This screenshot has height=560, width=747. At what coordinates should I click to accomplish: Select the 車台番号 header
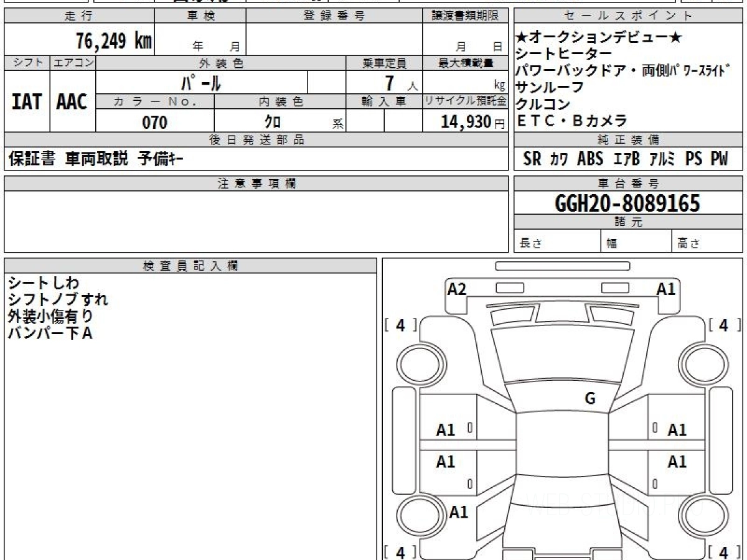[x=629, y=183]
